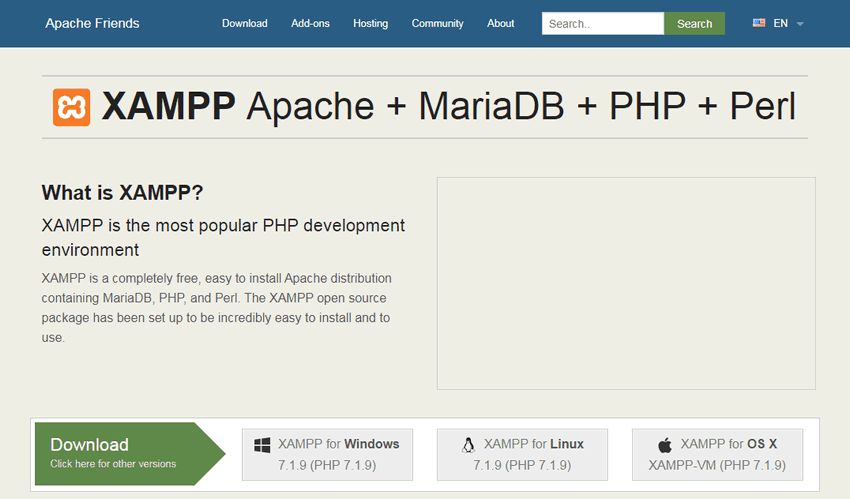Download XAMPP for Linux 7.1.9

pyautogui.click(x=523, y=455)
